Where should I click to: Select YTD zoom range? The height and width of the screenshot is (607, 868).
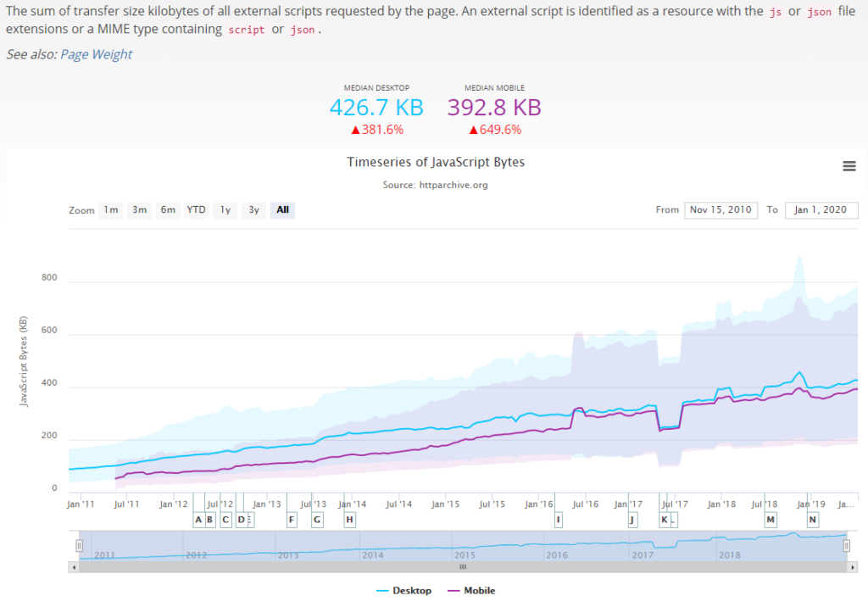[196, 210]
